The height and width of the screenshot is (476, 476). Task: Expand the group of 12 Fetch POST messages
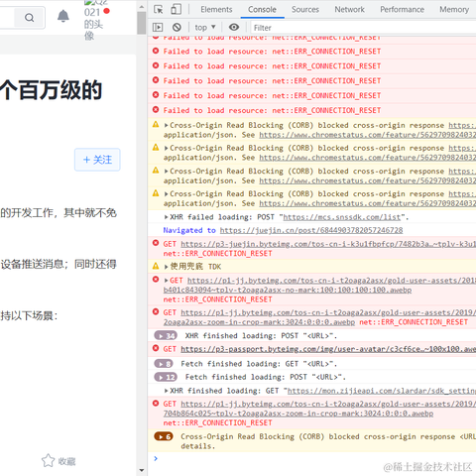coord(166,377)
